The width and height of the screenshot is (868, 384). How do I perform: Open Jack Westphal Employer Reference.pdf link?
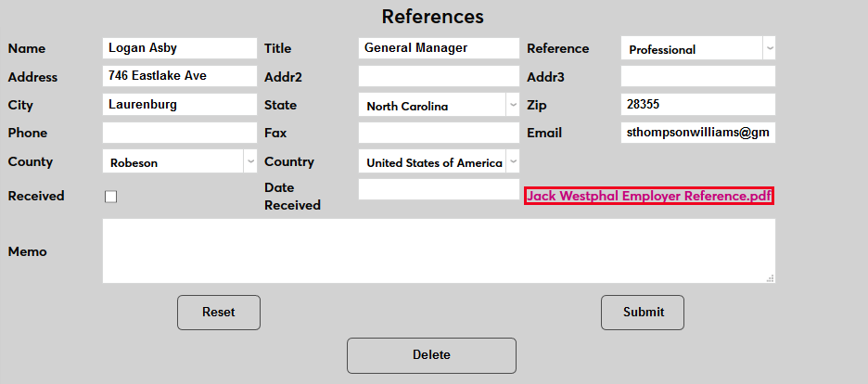pyautogui.click(x=648, y=196)
